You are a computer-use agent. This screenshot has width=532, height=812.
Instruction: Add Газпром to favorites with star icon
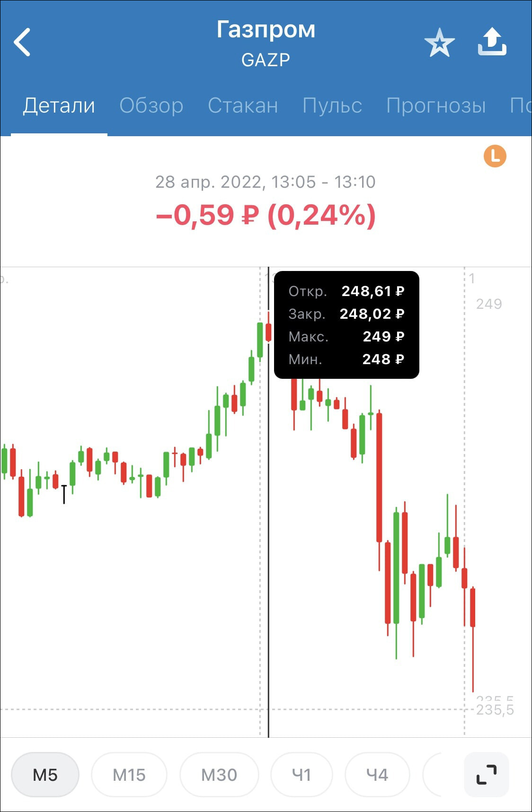(x=439, y=42)
